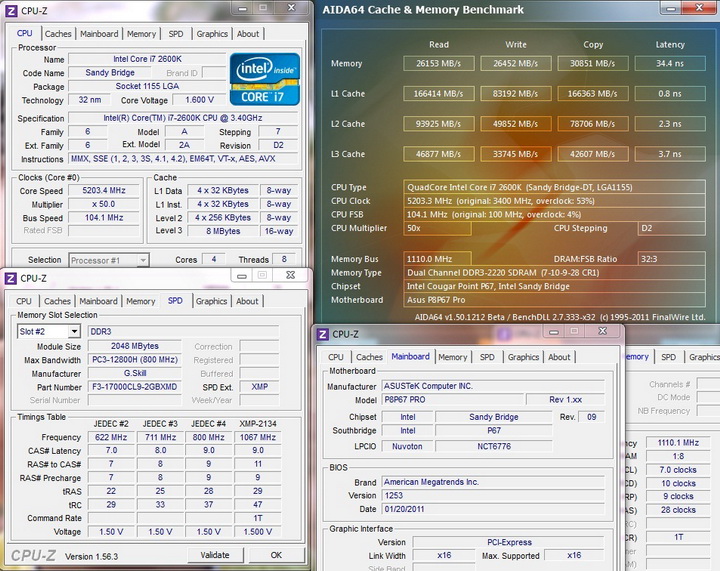The image size is (720, 571).
Task: Expand the Processor #1 selection dropdown
Action: (109, 260)
